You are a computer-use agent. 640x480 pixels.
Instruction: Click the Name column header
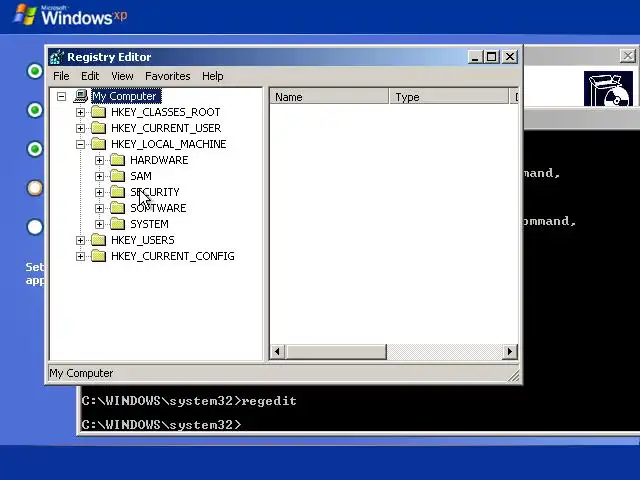coord(329,97)
